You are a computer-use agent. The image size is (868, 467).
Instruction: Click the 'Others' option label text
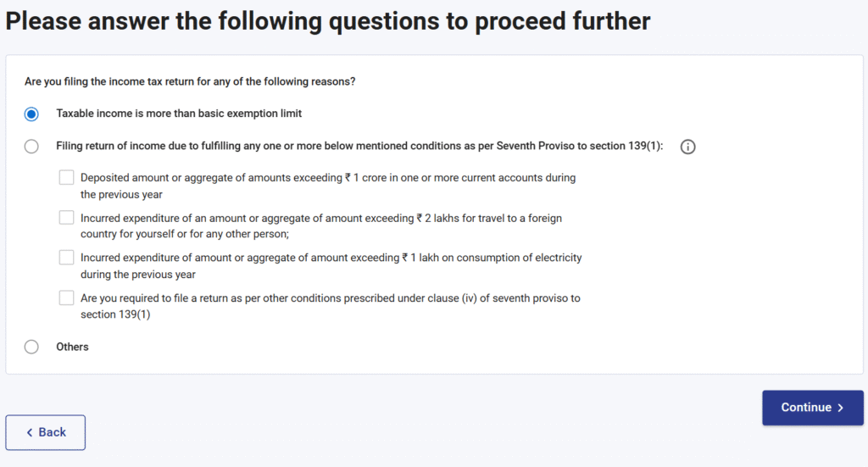pos(72,347)
